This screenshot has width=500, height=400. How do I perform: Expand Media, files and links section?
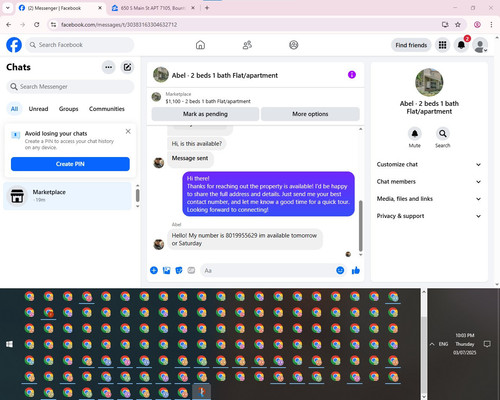pyautogui.click(x=429, y=199)
